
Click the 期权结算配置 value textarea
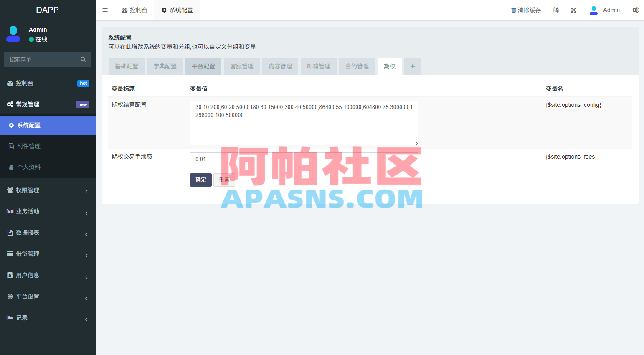[304, 123]
